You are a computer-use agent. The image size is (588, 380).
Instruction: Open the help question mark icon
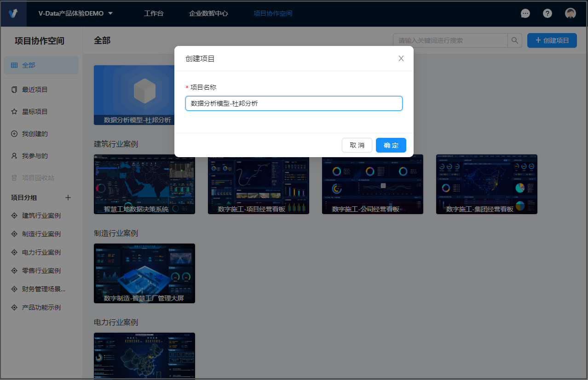[x=548, y=13]
